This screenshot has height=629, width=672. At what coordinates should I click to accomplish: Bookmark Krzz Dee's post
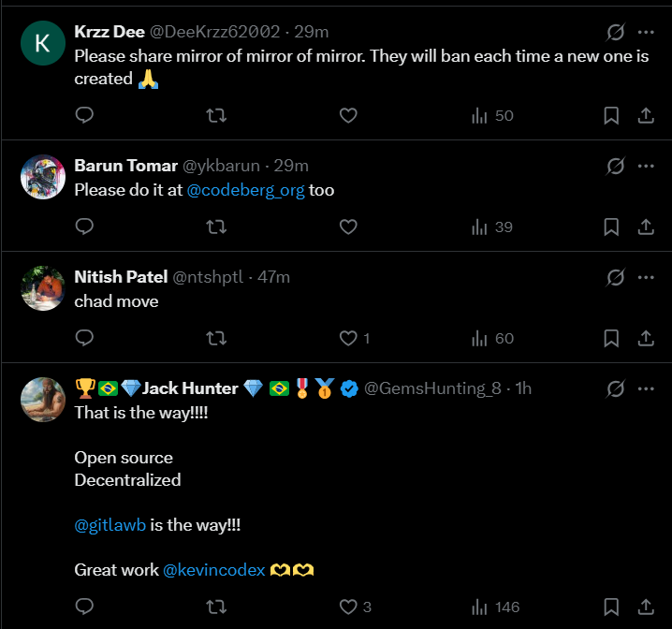coord(611,115)
